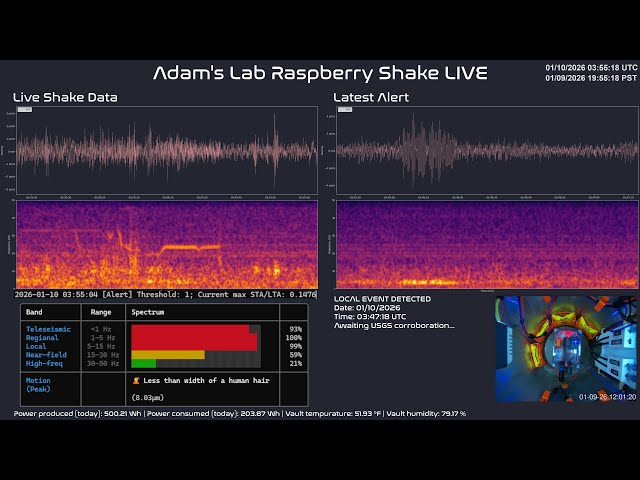
Task: Click the legend box in live waveform plot
Action: click(25, 109)
